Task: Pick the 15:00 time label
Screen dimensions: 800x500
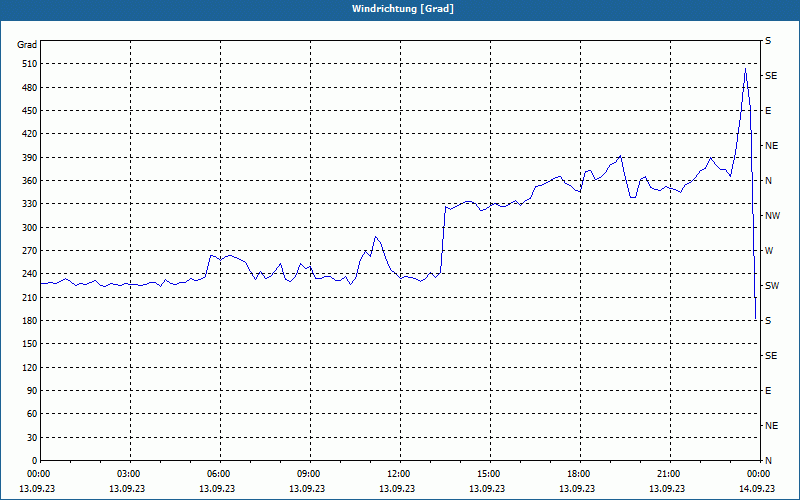Action: (488, 474)
